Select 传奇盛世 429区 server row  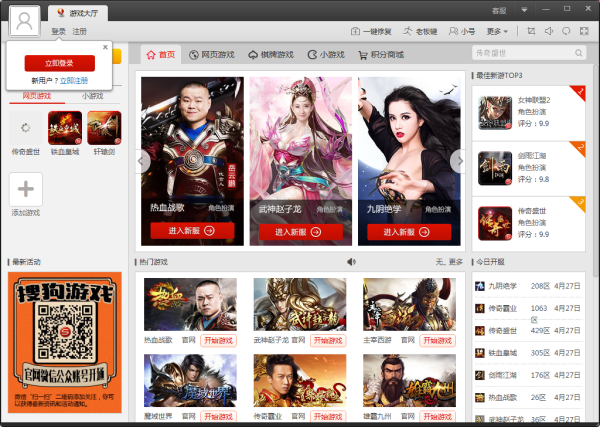click(x=528, y=331)
